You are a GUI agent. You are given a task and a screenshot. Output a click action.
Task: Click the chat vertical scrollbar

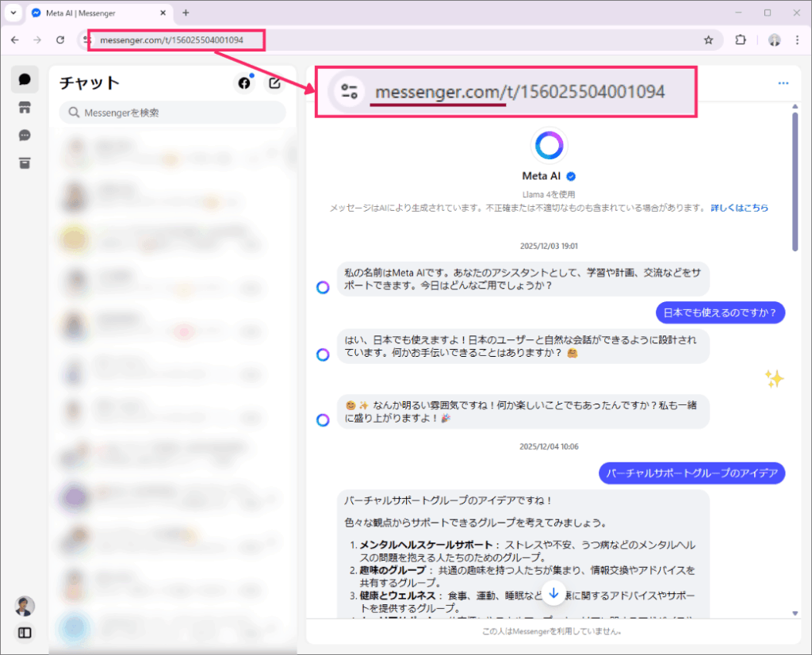[x=795, y=182]
